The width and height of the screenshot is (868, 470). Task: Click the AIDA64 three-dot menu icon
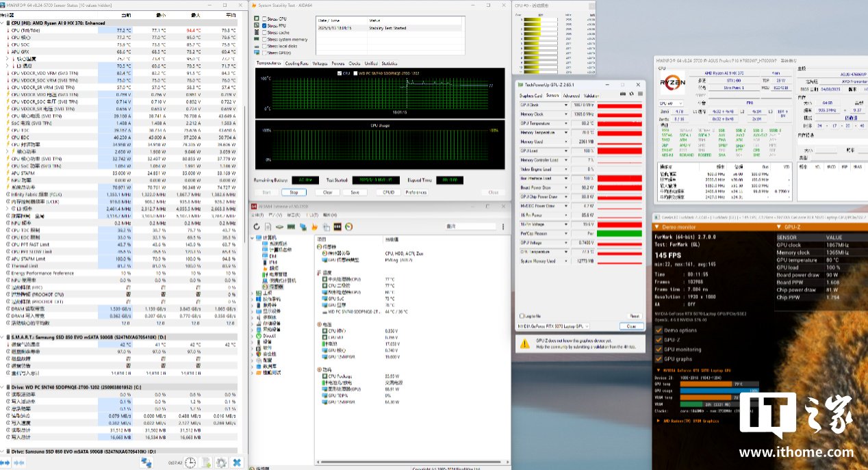pyautogui.click(x=502, y=226)
